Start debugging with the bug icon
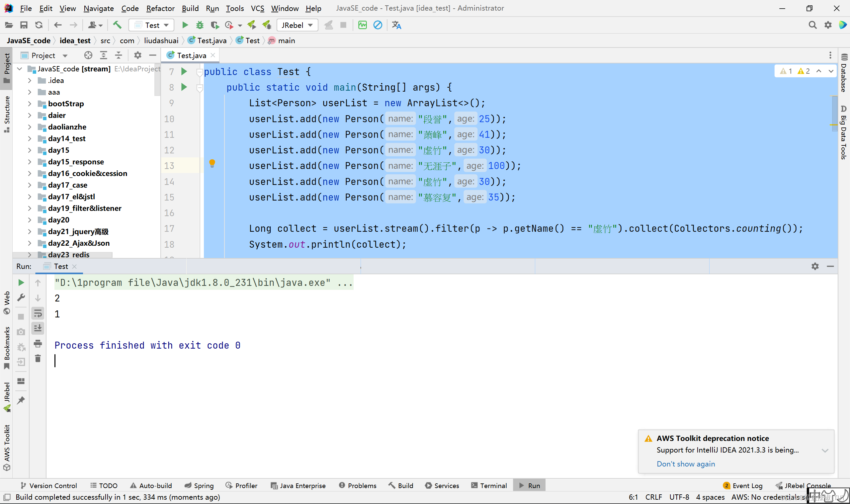The height and width of the screenshot is (504, 850). coord(200,25)
